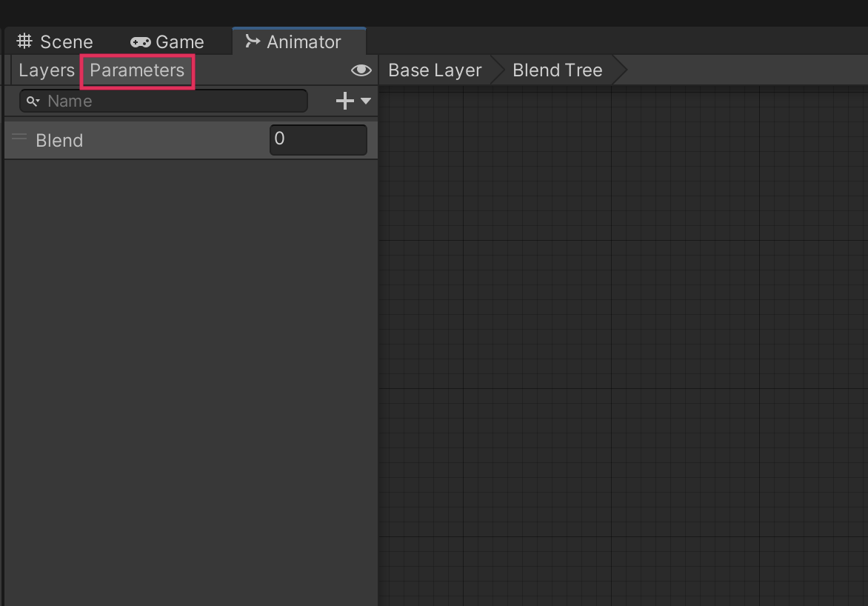
Task: Navigate to Base Layer in the breadcrumb
Action: pos(435,70)
